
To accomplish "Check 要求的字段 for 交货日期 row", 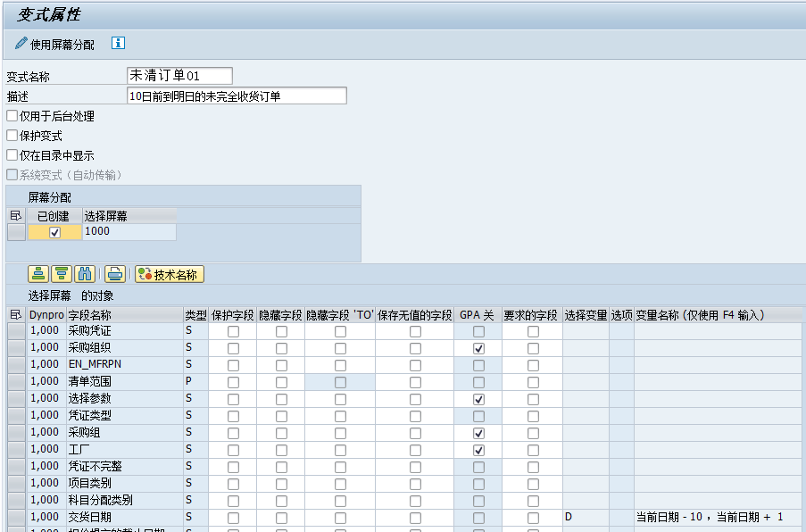I will point(533,518).
